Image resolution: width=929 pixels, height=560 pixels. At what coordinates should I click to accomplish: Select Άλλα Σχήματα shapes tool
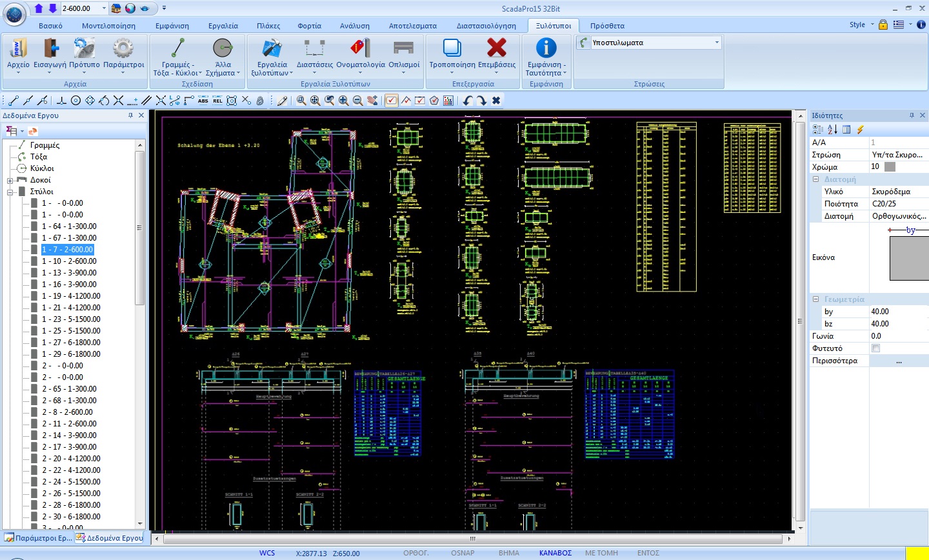pyautogui.click(x=223, y=57)
